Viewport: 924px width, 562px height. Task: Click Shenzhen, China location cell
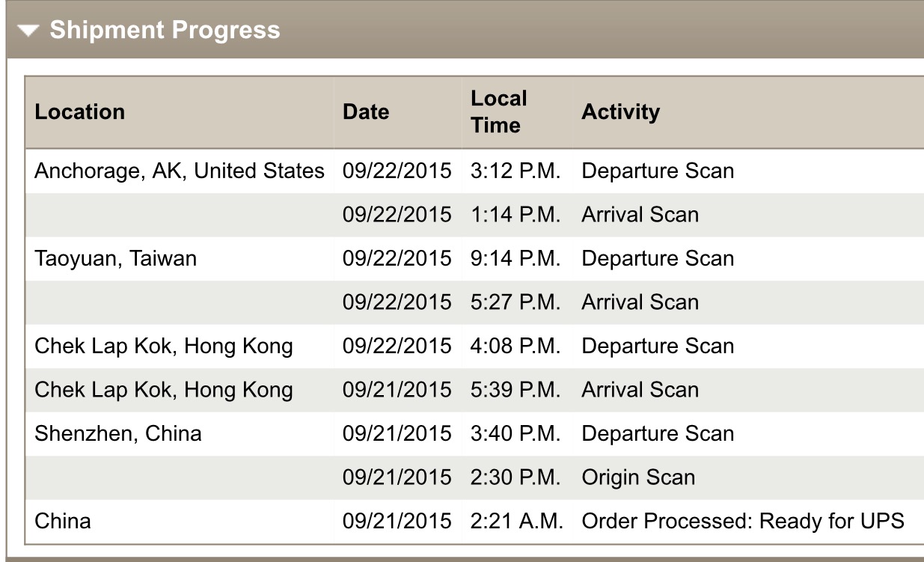click(118, 433)
